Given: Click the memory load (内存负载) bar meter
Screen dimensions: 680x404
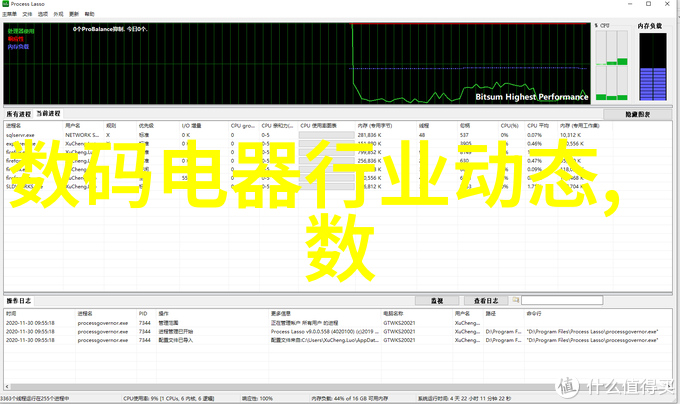Looking at the screenshot, I should (x=653, y=67).
